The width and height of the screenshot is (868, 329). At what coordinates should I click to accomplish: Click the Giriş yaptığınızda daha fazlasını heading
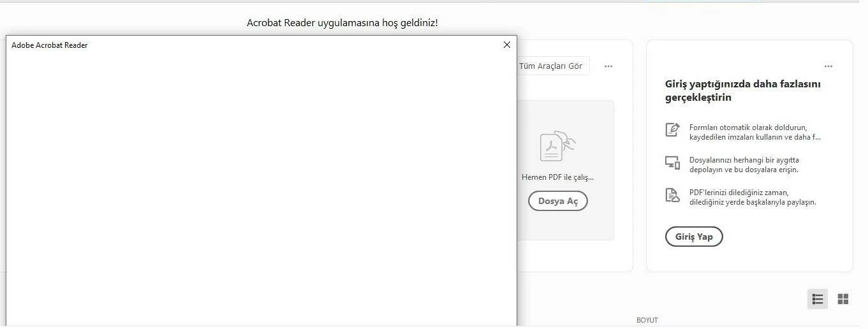coord(743,91)
